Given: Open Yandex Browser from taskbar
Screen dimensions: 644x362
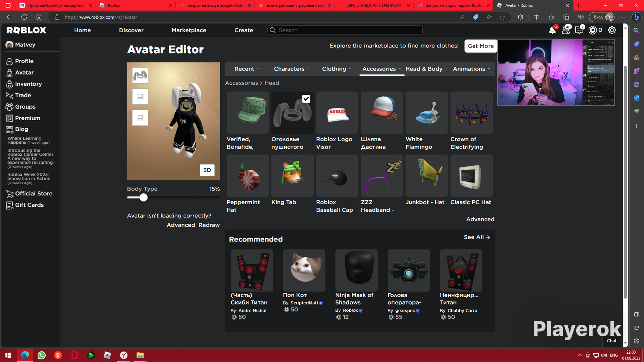Looking at the screenshot, I should tap(124, 355).
